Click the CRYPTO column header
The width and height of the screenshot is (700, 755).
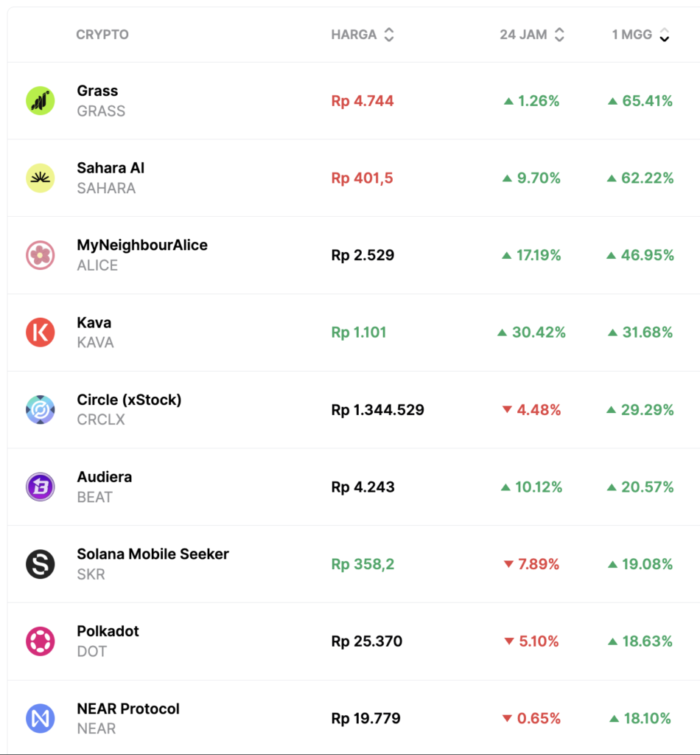pyautogui.click(x=102, y=35)
